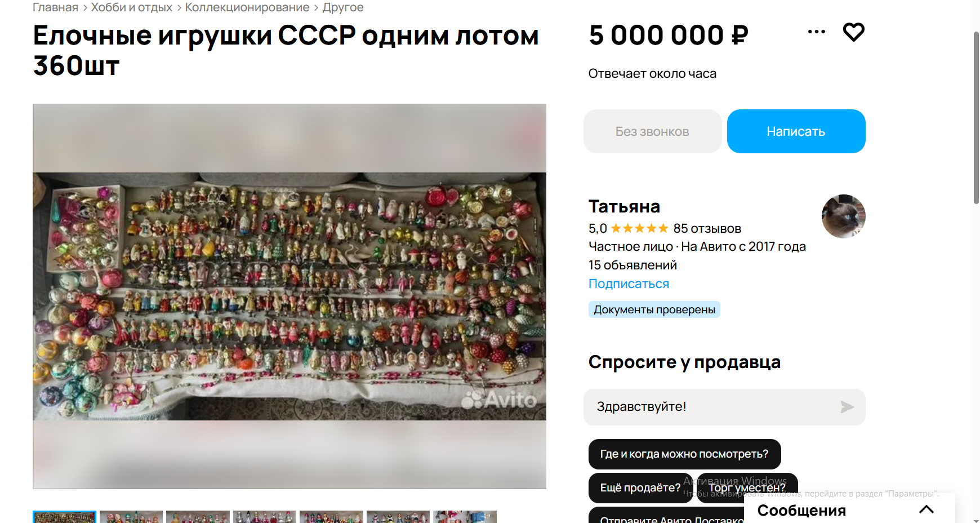Select the second photo thumbnail
Screen dimensions: 980x523
coord(131,517)
